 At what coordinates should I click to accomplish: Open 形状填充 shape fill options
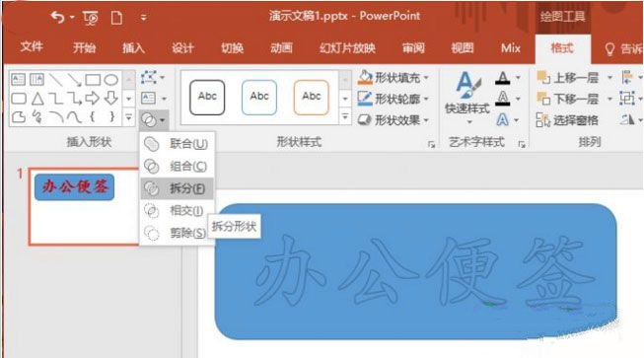(x=394, y=77)
